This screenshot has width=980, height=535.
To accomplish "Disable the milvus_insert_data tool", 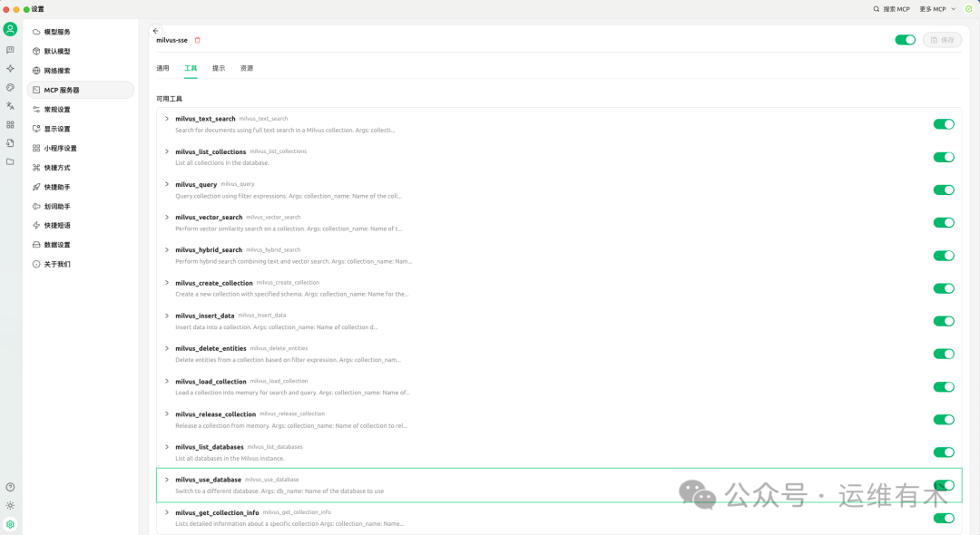I will coord(944,321).
